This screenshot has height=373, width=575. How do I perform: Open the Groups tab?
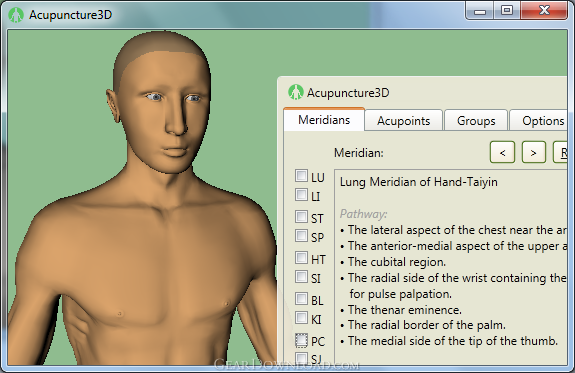tap(476, 121)
